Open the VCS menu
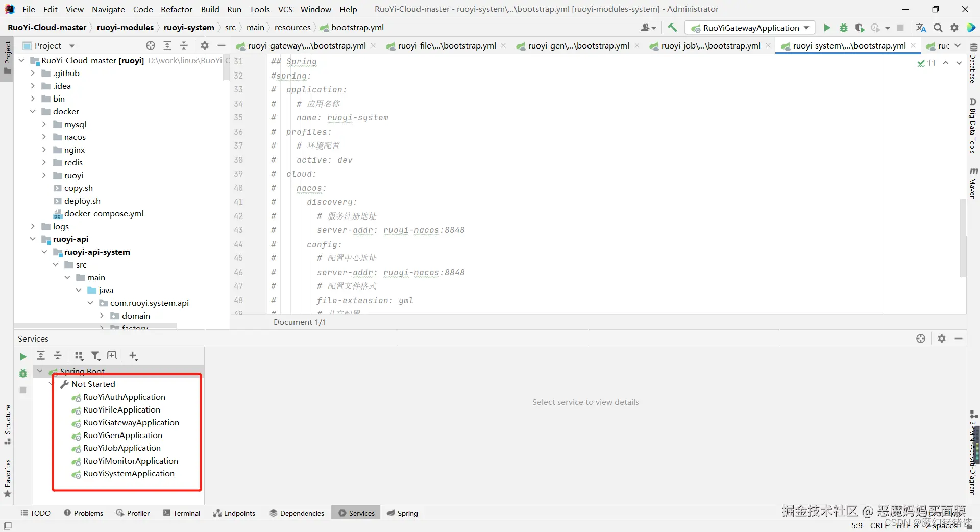The width and height of the screenshot is (980, 532). pyautogui.click(x=285, y=9)
